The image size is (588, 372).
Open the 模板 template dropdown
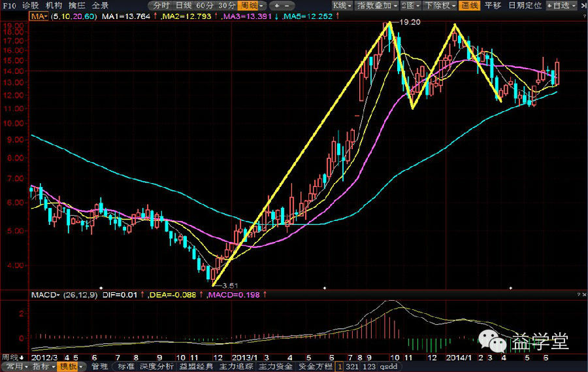pyautogui.click(x=71, y=366)
